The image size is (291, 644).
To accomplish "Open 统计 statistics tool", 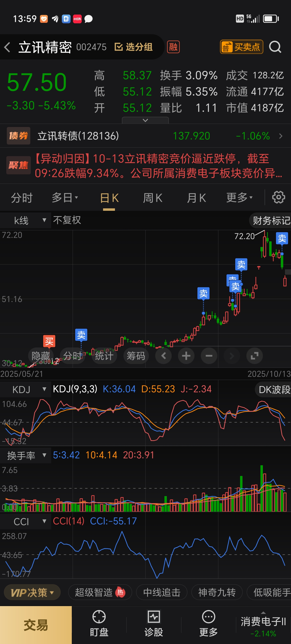I will click(x=104, y=356).
